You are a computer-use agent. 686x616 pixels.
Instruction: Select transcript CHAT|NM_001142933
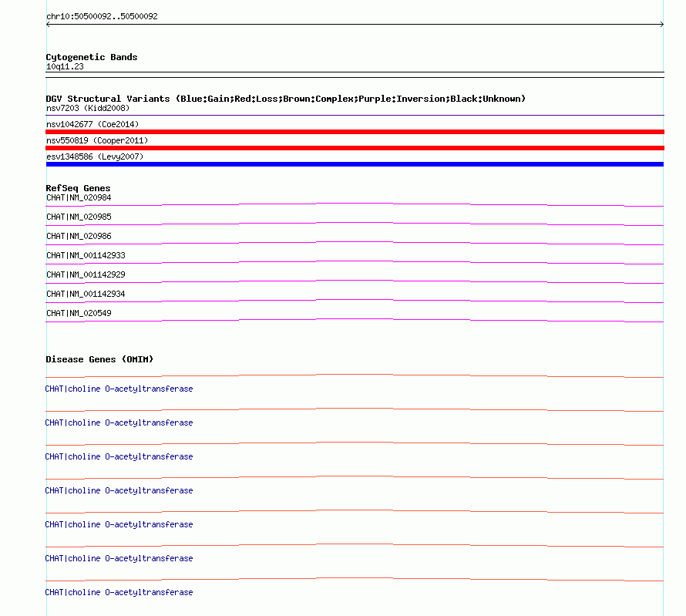(x=86, y=255)
